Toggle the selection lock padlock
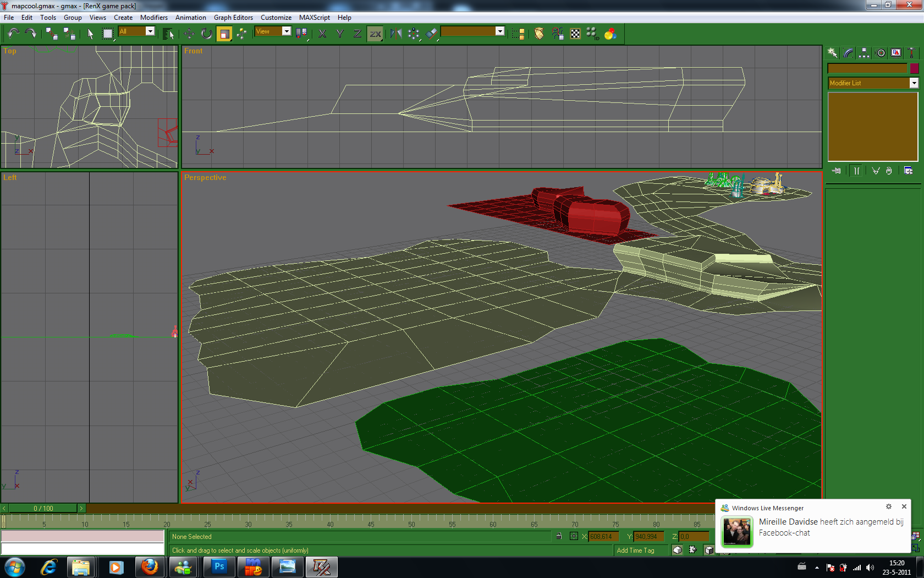The width and height of the screenshot is (924, 578). [559, 536]
